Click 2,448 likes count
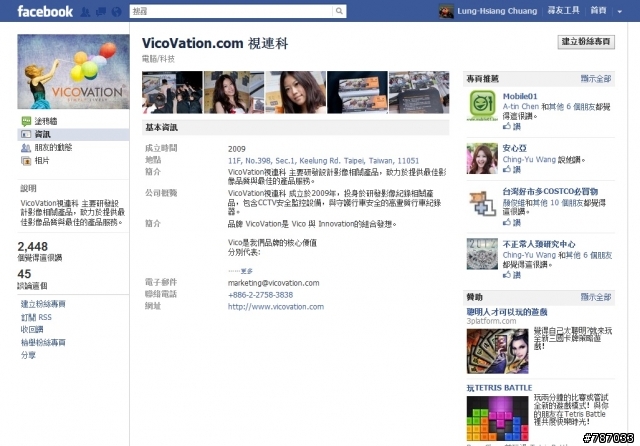640x446 pixels. tap(33, 246)
